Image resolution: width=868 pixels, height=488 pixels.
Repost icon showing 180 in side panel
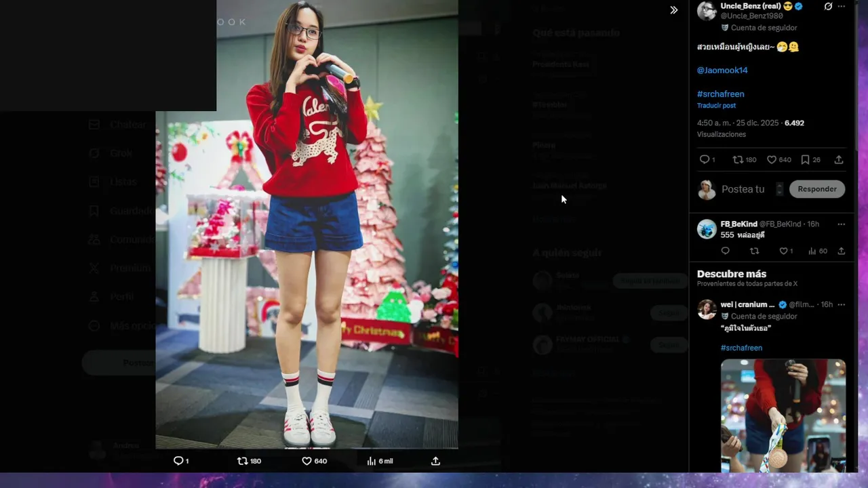(744, 160)
